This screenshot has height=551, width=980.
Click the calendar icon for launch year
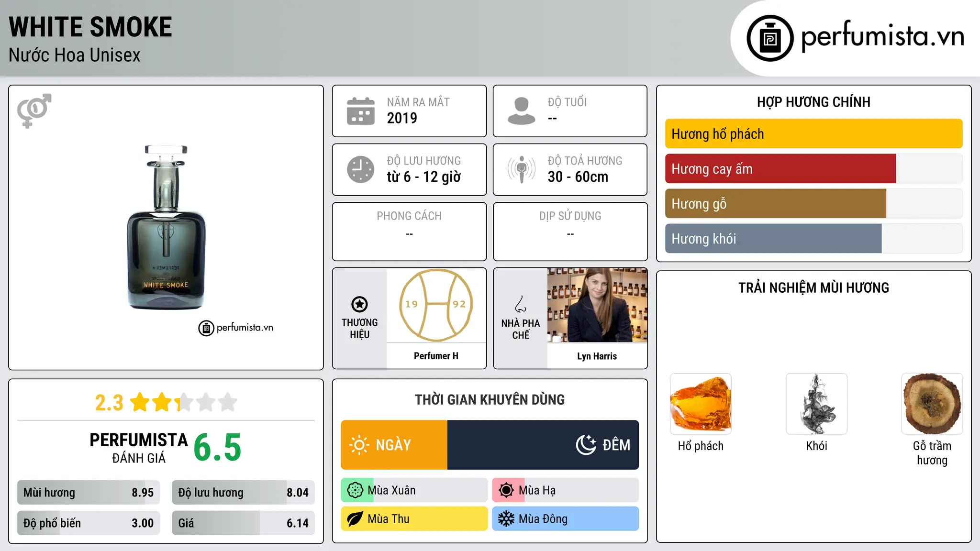pos(361,111)
